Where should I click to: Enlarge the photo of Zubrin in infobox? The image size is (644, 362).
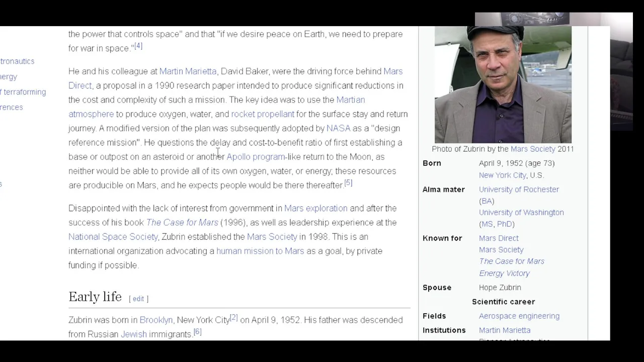[503, 84]
